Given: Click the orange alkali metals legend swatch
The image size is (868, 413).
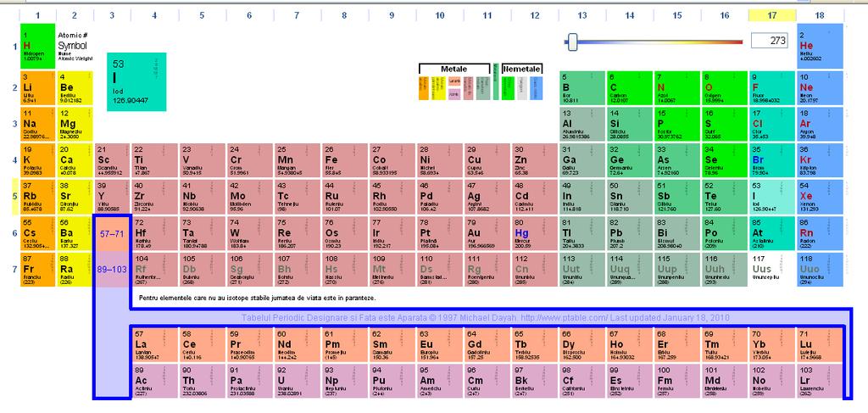Looking at the screenshot, I should tap(424, 88).
